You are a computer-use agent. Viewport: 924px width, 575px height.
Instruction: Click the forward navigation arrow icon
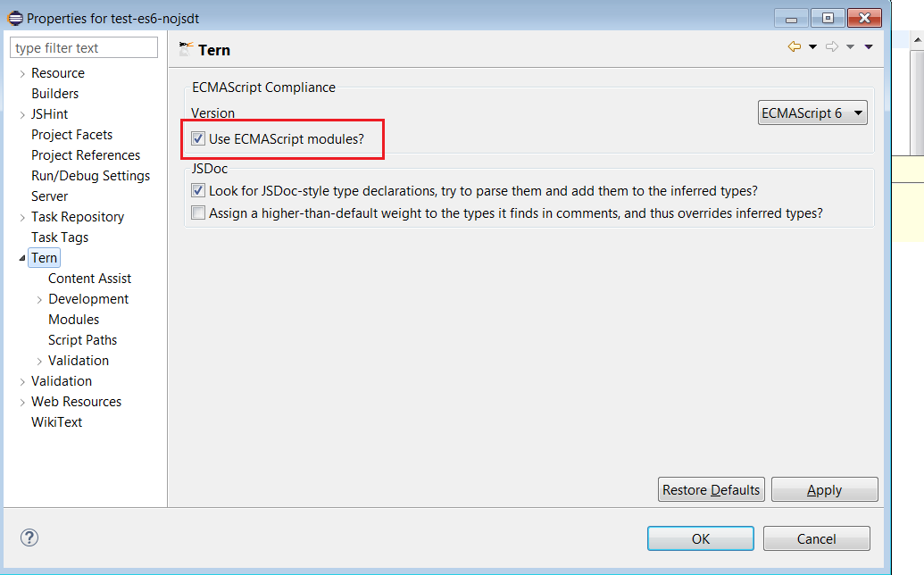coord(831,47)
